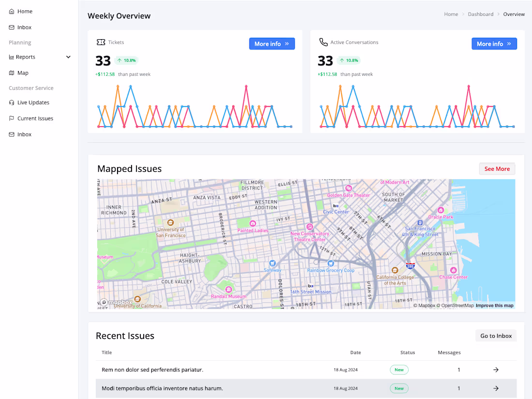Open the envelope icon next to Inbox
The height and width of the screenshot is (399, 532).
[11, 27]
